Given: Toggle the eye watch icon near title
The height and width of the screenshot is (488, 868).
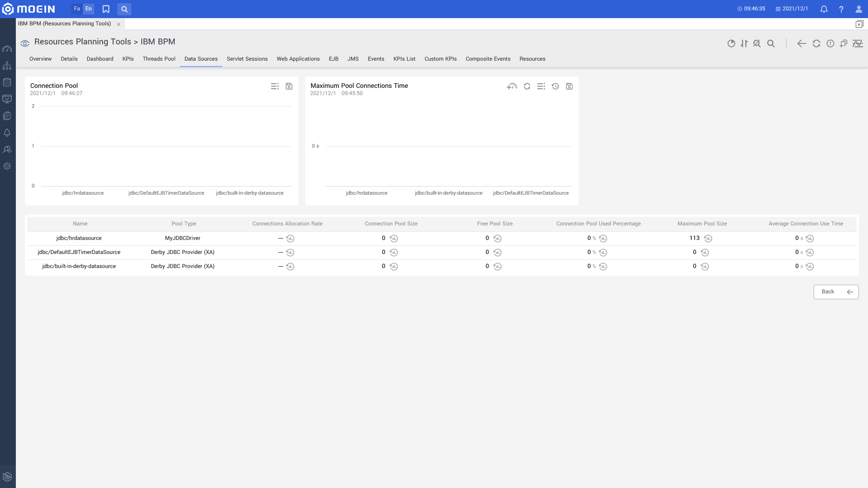Looking at the screenshot, I should pyautogui.click(x=25, y=43).
